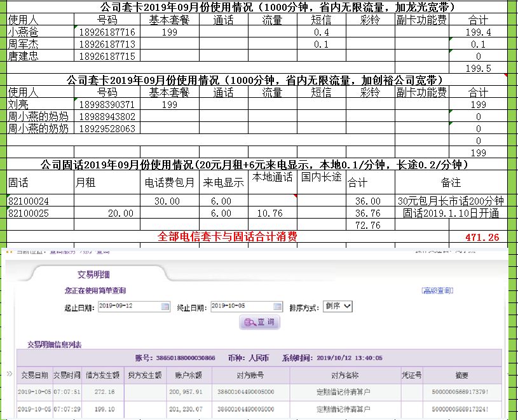This screenshot has width=518, height=420.
Task: Select the landline subtotal cell 72.76
Action: pyautogui.click(x=369, y=225)
